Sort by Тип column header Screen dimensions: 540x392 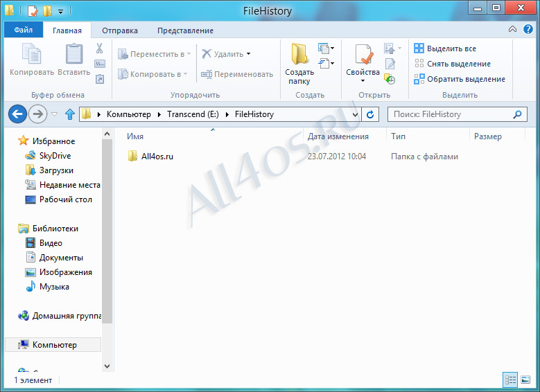point(398,136)
